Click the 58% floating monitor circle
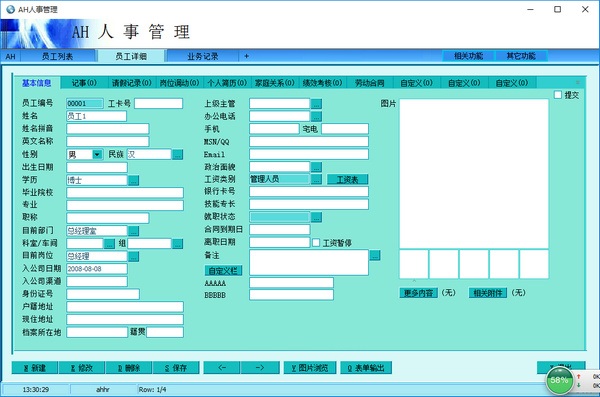 coord(559,380)
